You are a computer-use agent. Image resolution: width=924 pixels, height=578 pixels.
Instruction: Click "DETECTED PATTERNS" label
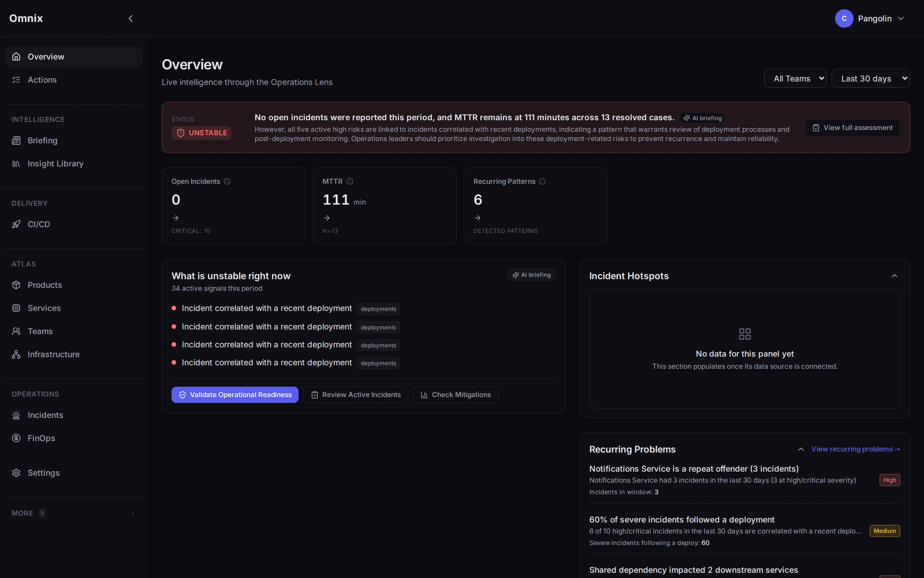(506, 231)
